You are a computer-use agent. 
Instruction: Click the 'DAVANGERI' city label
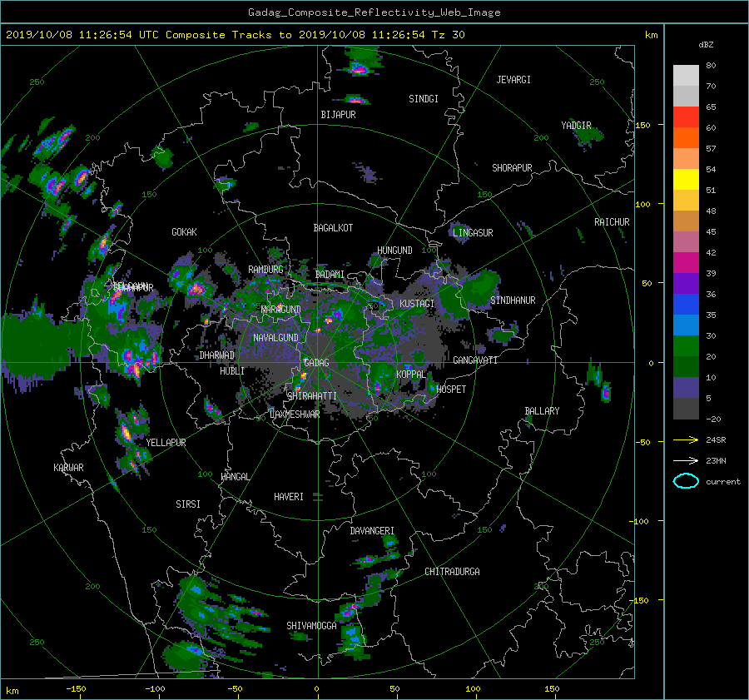(x=372, y=531)
